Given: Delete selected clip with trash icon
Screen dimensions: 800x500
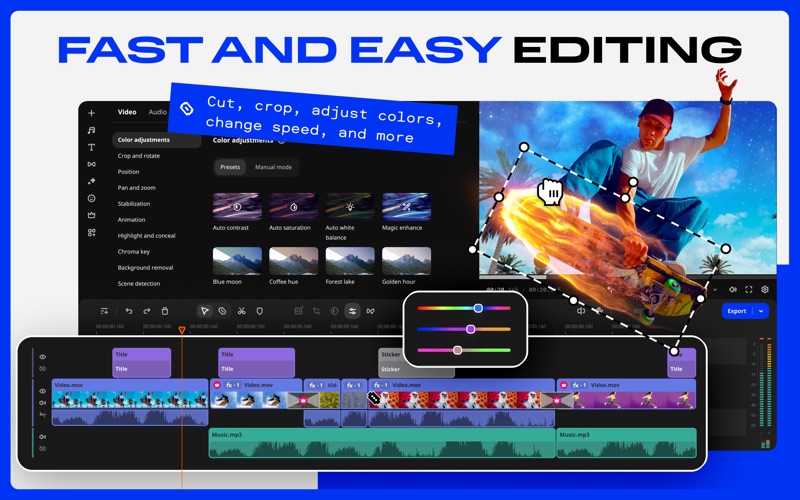Looking at the screenshot, I should pos(165,311).
